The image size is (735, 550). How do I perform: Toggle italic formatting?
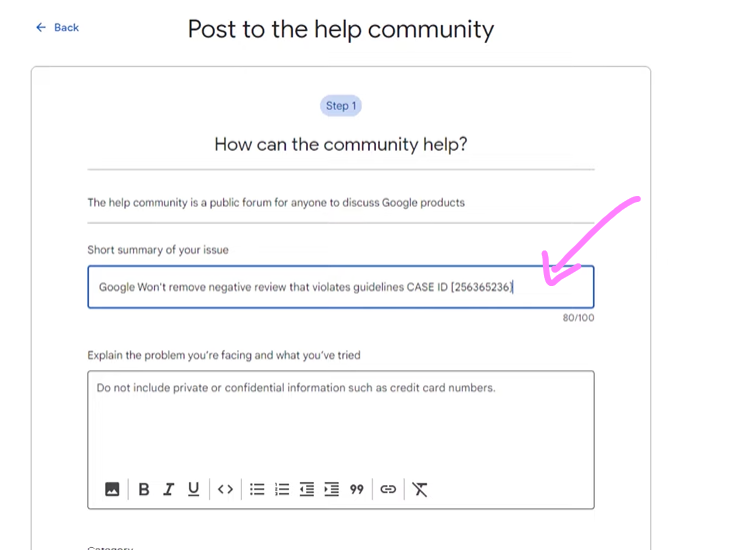pos(169,489)
